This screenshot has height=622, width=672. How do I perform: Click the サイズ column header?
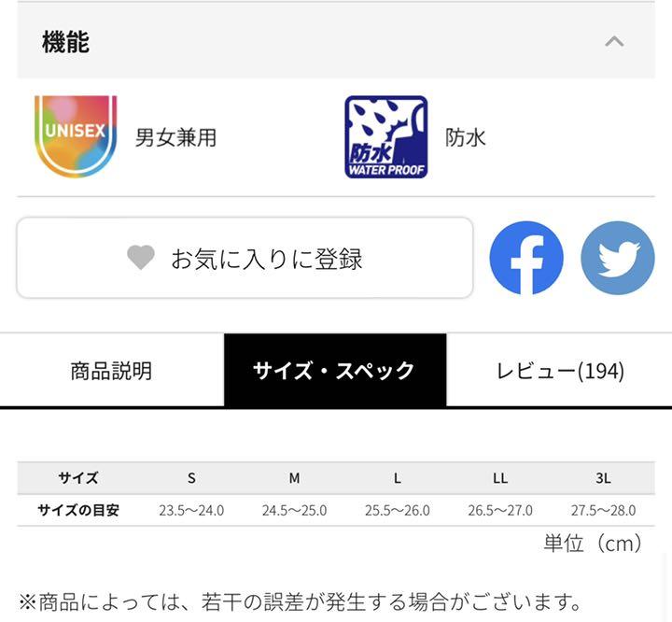coord(78,478)
